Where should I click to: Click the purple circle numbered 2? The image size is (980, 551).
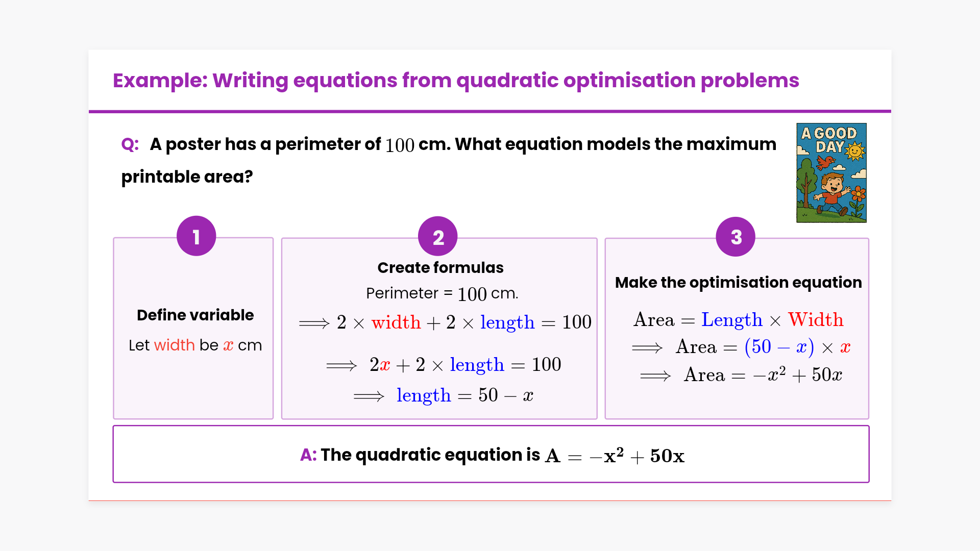coord(438,237)
